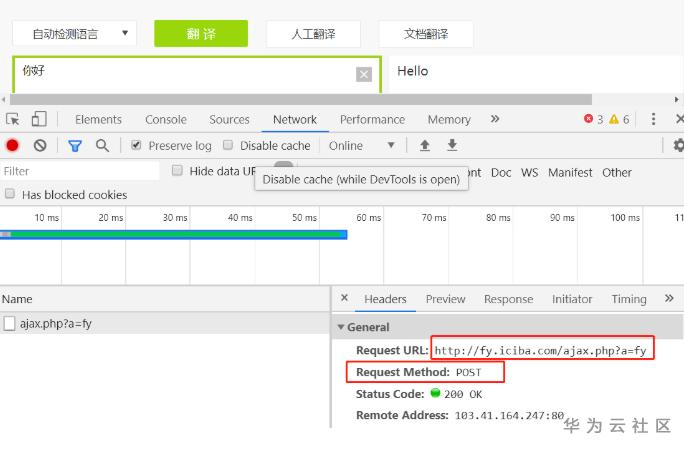This screenshot has width=684, height=451.
Task: Click the export HAR download arrow icon
Action: coord(452,145)
